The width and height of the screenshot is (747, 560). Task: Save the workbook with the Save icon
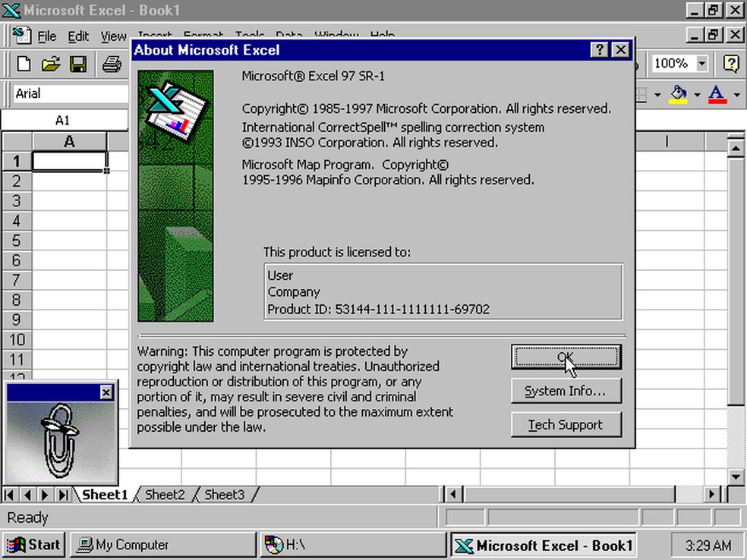[78, 64]
